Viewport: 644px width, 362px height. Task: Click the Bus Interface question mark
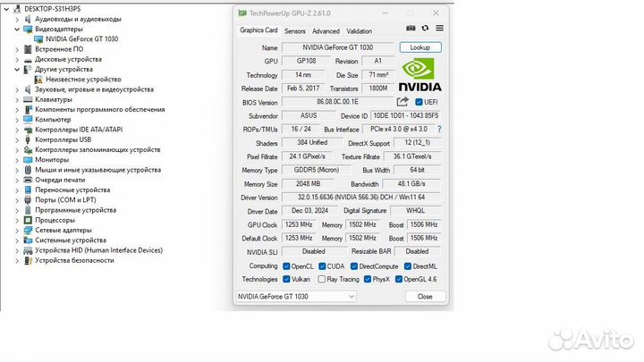coord(439,129)
